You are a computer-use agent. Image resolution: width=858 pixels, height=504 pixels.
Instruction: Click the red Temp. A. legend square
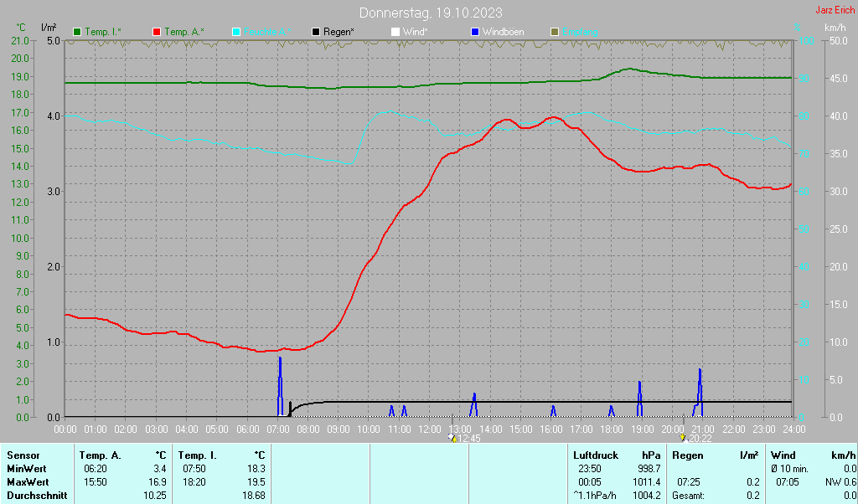click(x=157, y=32)
